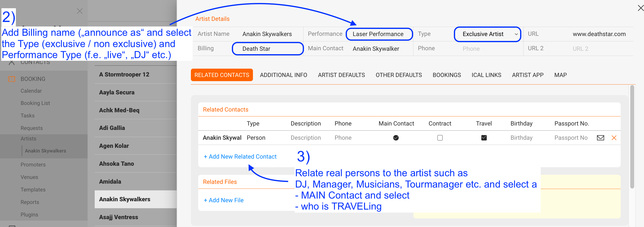This screenshot has height=227, width=644.
Task: Select Achk Med-Beq in artist list
Action: coord(135,110)
